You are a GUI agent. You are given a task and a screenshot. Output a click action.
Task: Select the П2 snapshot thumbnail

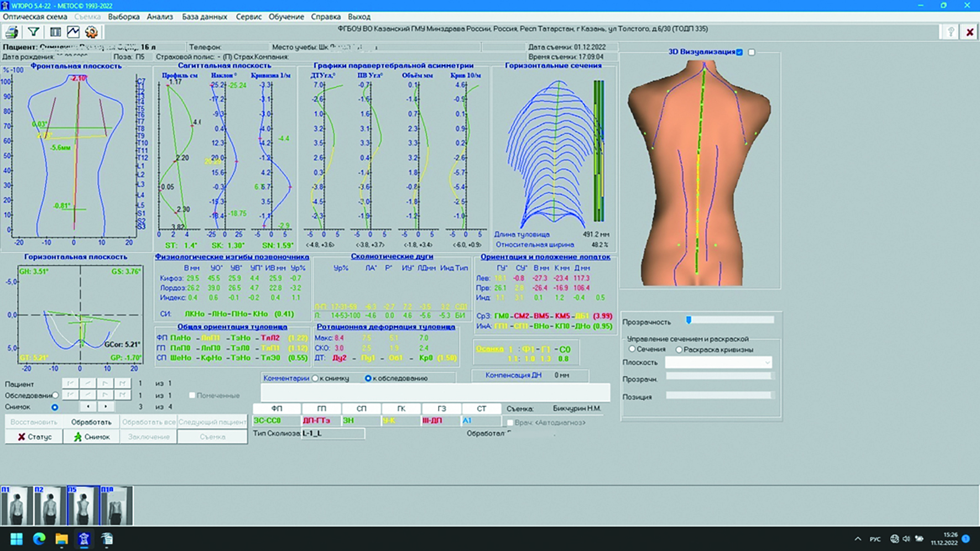pos(49,506)
